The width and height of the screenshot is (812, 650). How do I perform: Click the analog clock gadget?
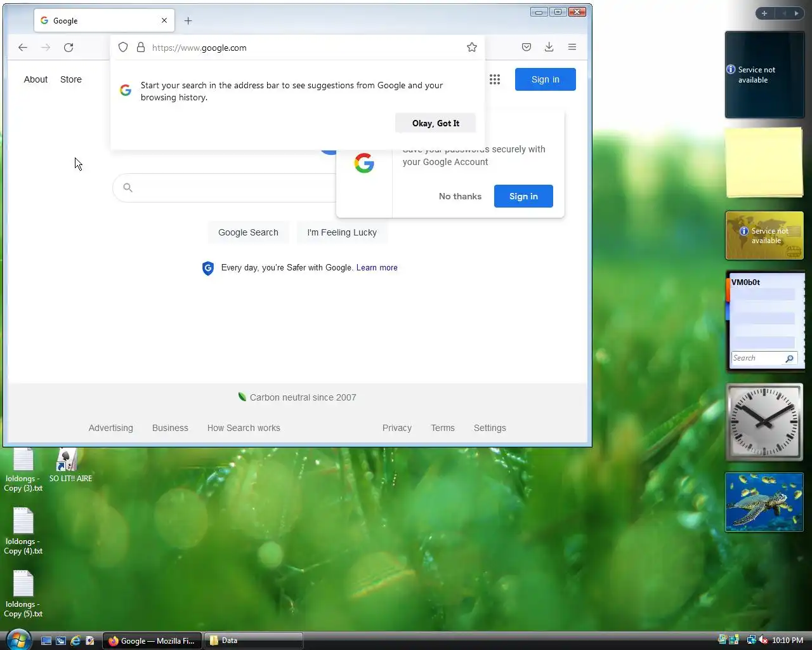pyautogui.click(x=764, y=422)
